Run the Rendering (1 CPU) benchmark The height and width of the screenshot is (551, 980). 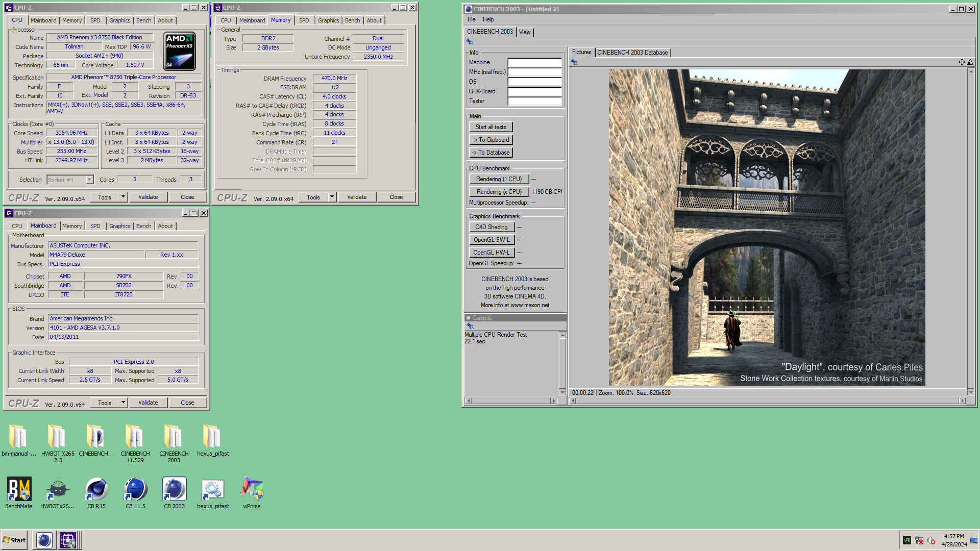pos(499,179)
